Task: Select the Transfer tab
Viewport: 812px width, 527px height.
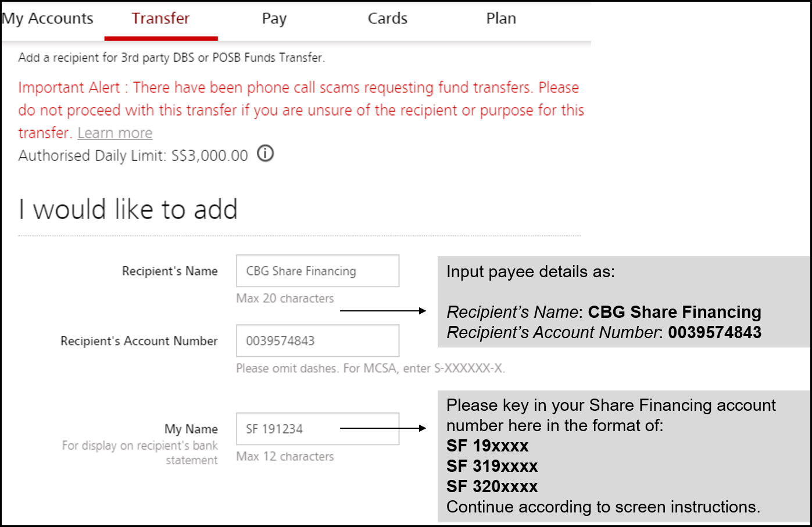Action: point(160,19)
